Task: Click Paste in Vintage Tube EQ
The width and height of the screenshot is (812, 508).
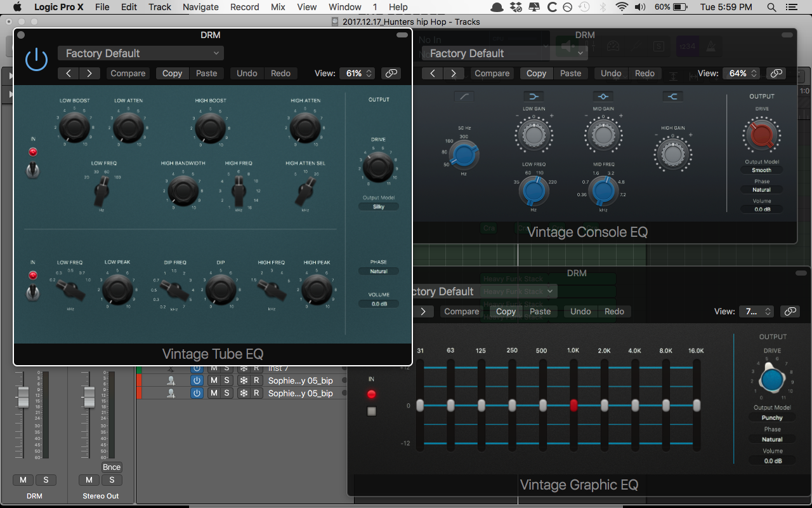Action: [x=206, y=74]
